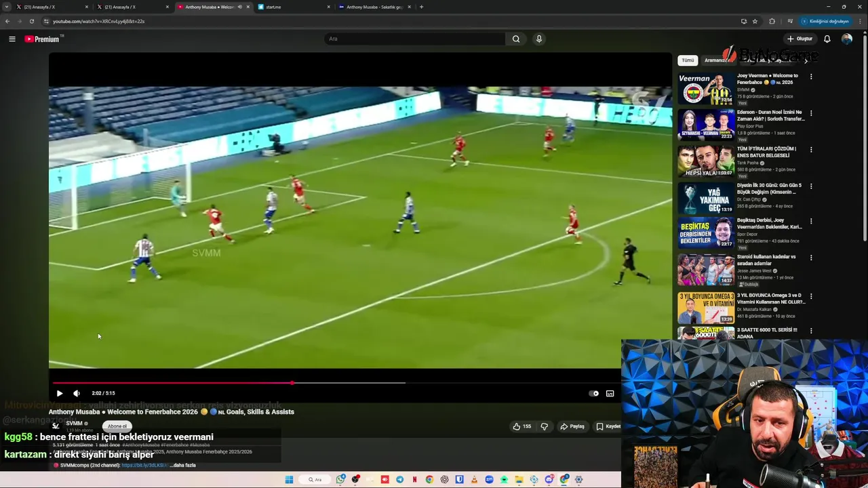The height and width of the screenshot is (488, 868).
Task: Launch VLC media player from taskbar
Action: click(474, 480)
